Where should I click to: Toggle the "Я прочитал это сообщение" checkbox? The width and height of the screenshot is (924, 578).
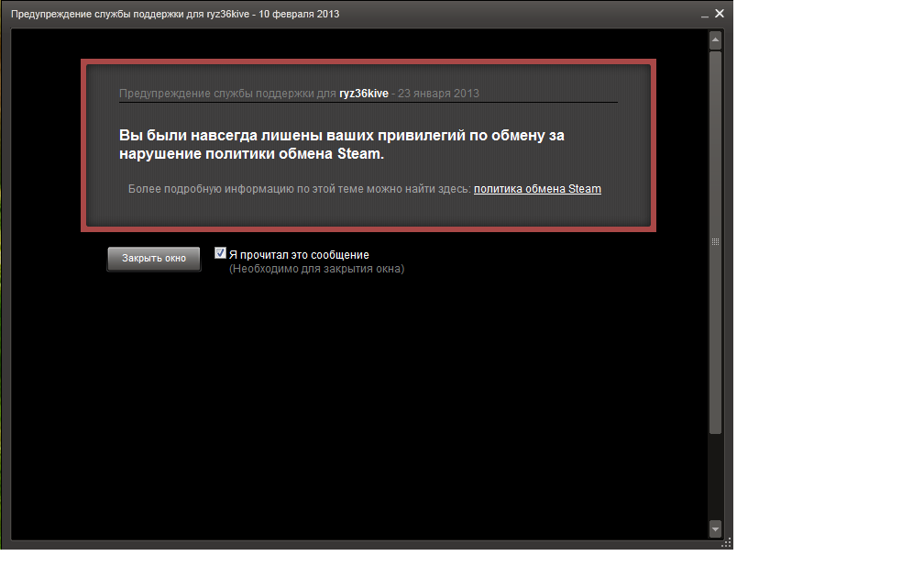(x=220, y=253)
